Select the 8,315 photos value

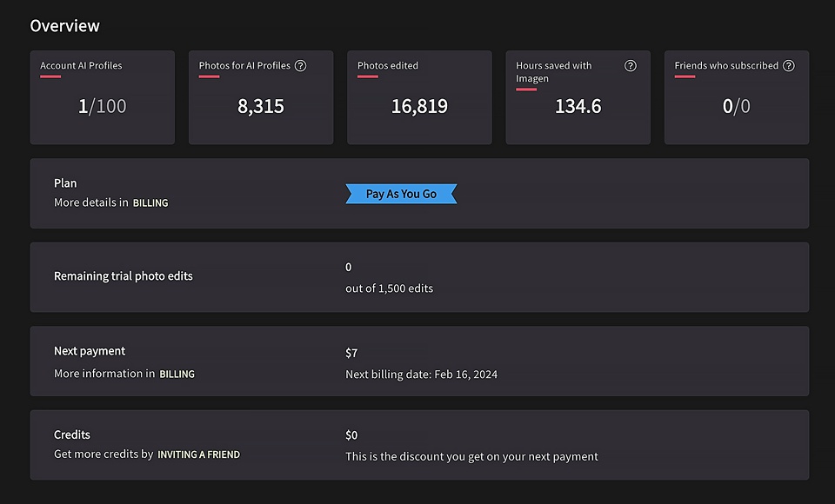261,106
